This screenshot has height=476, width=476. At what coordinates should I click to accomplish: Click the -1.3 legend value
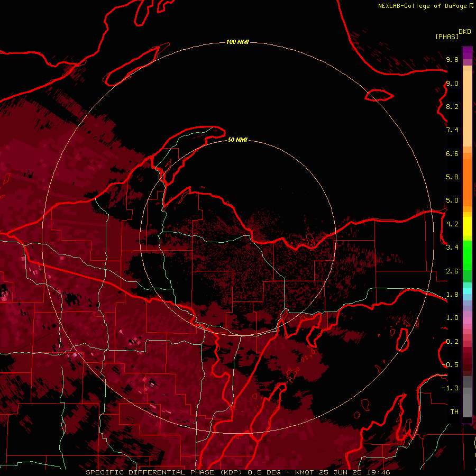pyautogui.click(x=450, y=388)
